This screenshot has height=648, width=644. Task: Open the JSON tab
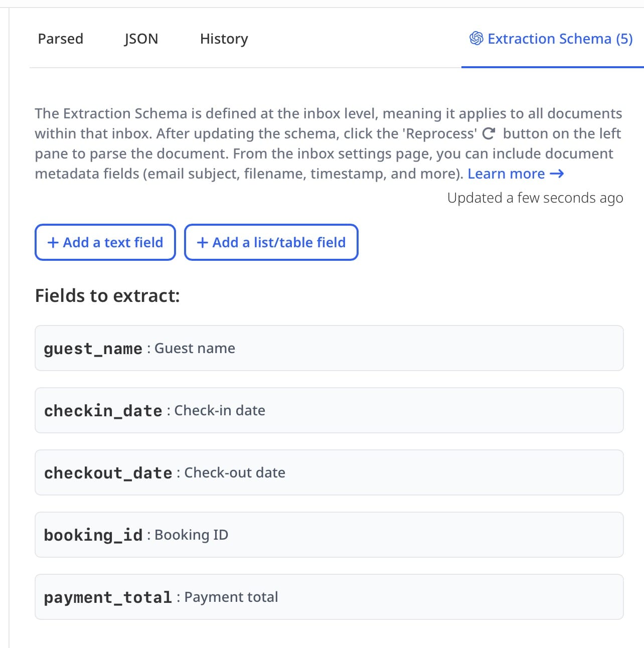[x=141, y=39]
